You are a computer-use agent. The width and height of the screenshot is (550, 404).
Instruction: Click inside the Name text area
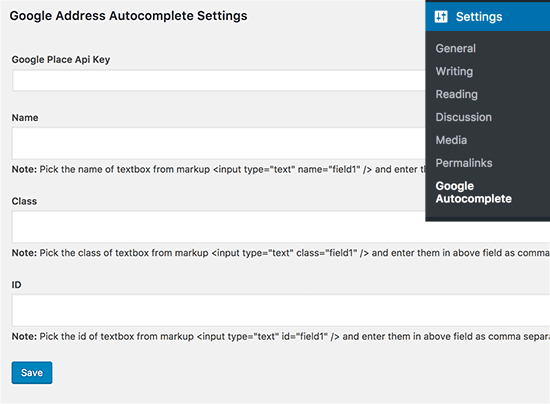point(219,143)
